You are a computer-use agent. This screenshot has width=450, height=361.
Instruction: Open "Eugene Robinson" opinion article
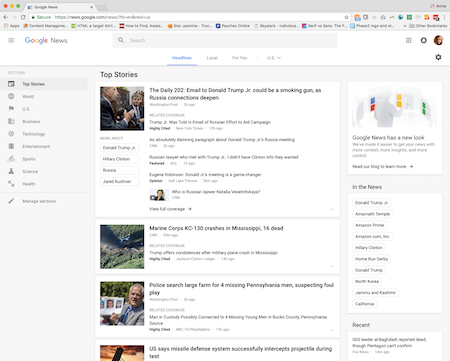coord(205,175)
